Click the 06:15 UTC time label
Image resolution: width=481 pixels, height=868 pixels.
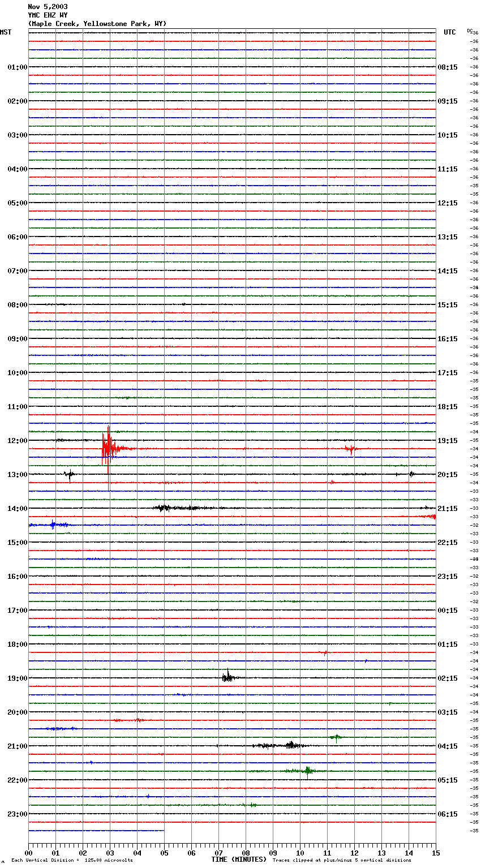[x=448, y=814]
